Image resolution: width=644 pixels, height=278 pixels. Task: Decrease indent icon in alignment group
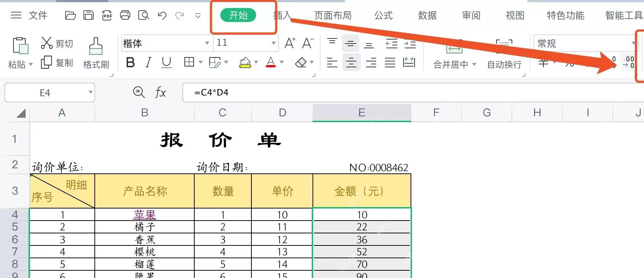click(392, 44)
